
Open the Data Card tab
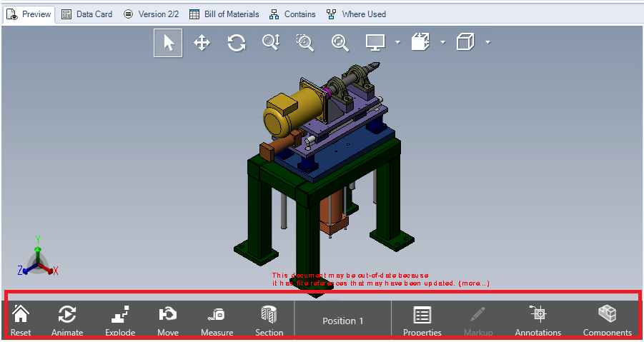click(x=86, y=14)
